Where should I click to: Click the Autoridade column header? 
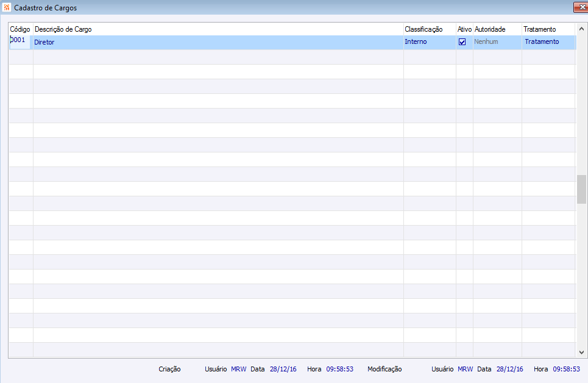[497, 29]
